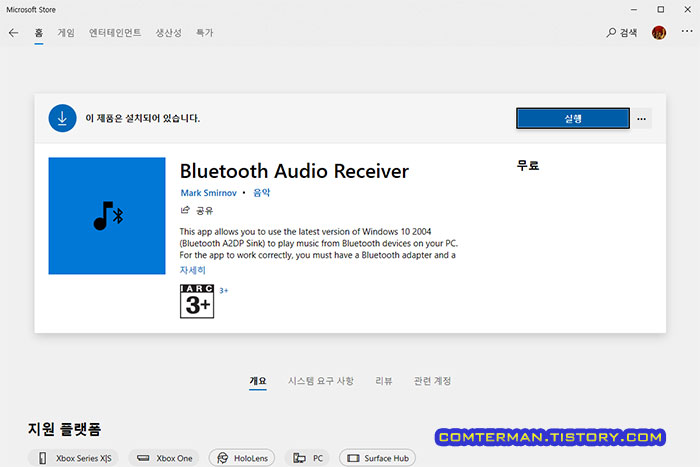700x467 pixels.
Task: Open publisher Mark Smirnov link
Action: 208,193
